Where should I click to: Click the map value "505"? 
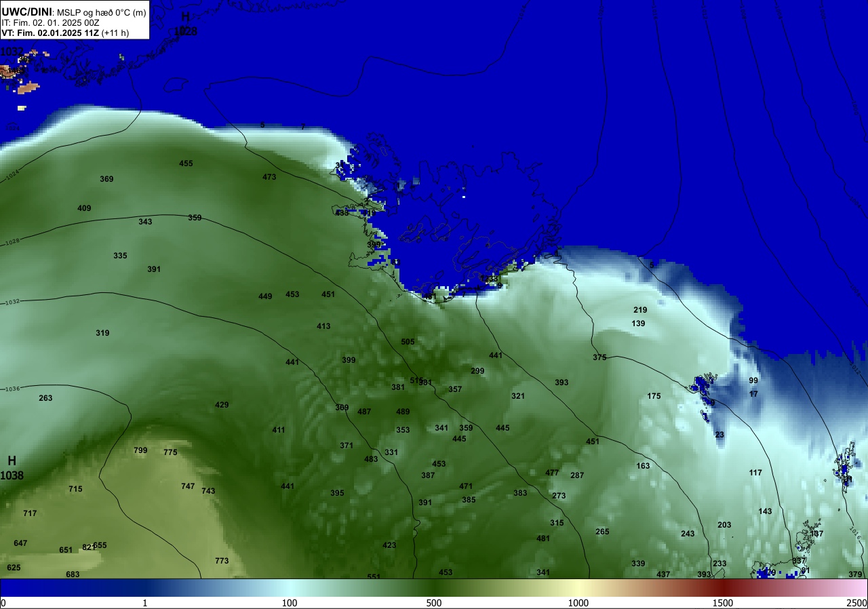click(x=408, y=342)
